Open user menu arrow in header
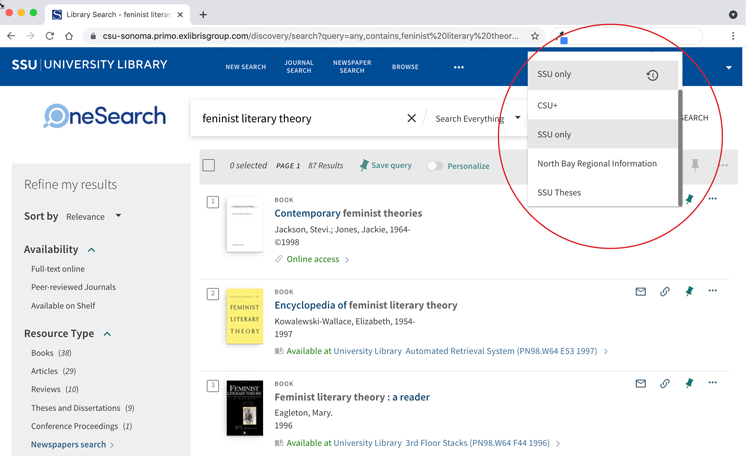 click(728, 67)
